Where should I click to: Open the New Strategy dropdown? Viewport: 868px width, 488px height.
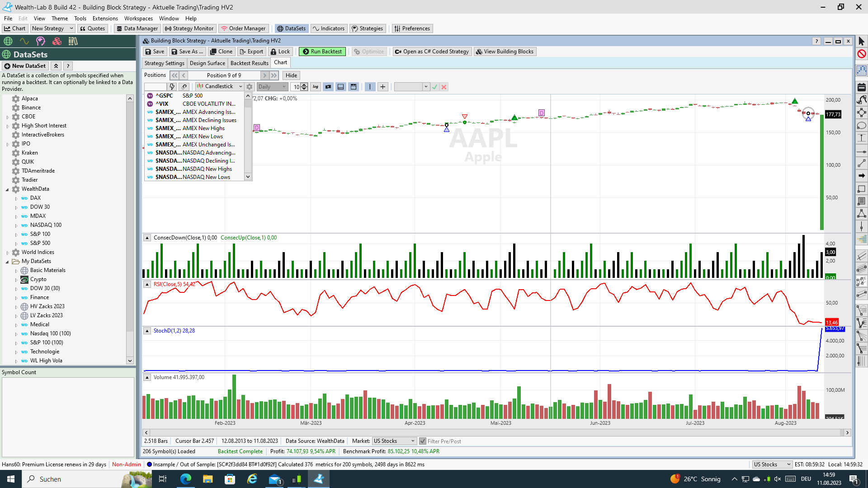tap(52, 28)
